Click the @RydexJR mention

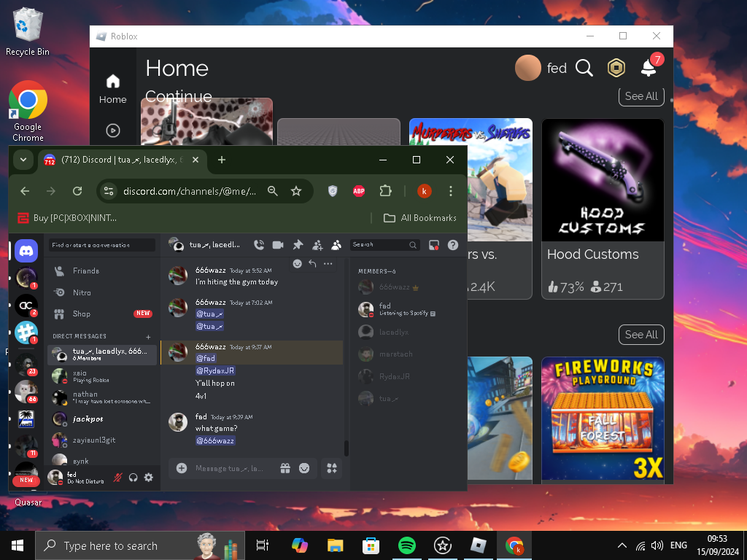(215, 370)
